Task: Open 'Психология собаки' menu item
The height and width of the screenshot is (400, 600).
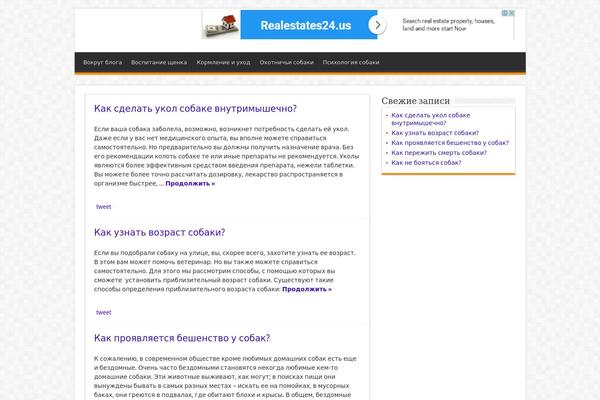Action: point(351,62)
